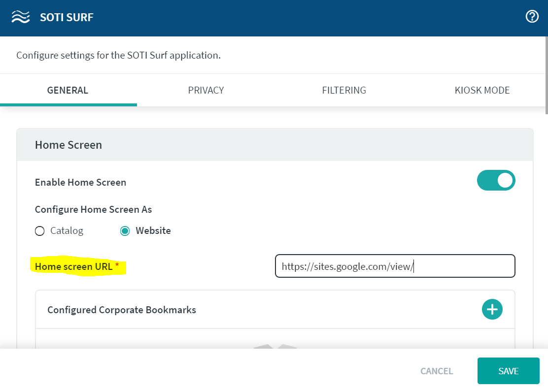This screenshot has height=392, width=548.
Task: Toggle the Enable Home Screen switch
Action: pos(496,181)
